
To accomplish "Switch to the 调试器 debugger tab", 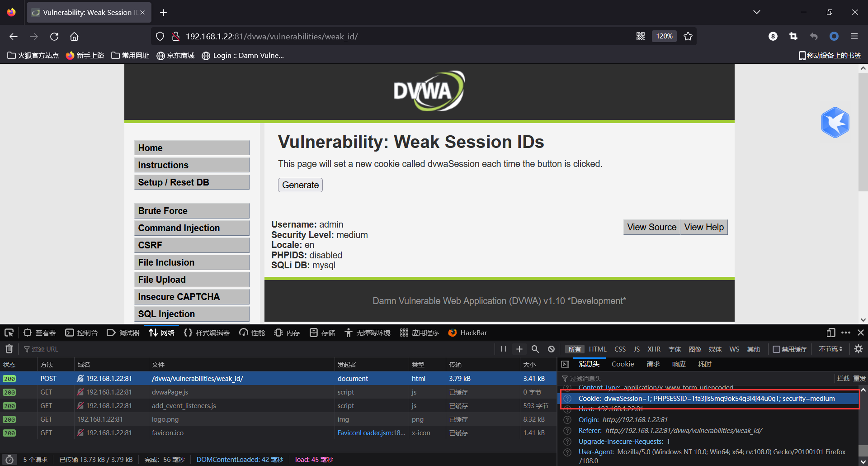I will [x=123, y=333].
